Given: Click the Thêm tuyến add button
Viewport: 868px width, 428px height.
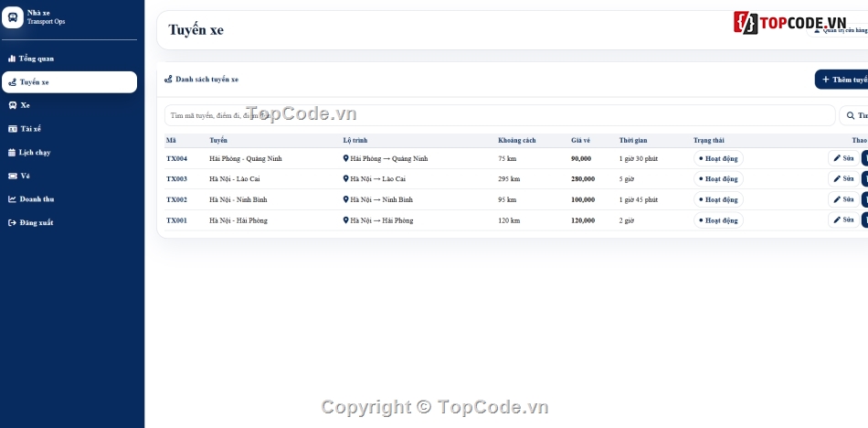Looking at the screenshot, I should coord(841,80).
